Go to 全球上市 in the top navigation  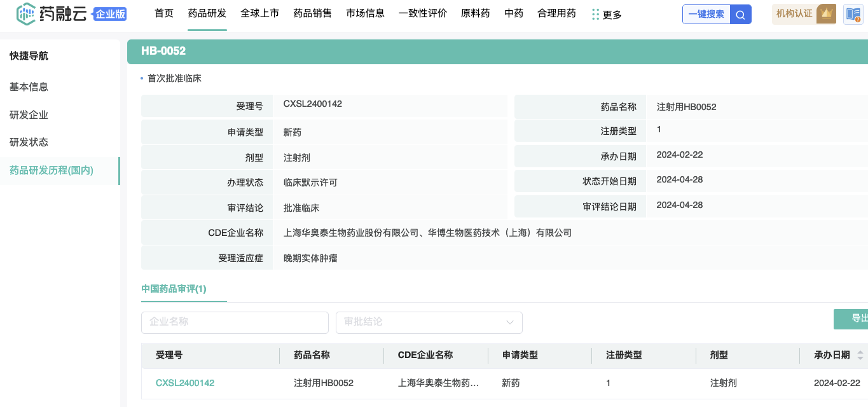pyautogui.click(x=259, y=13)
